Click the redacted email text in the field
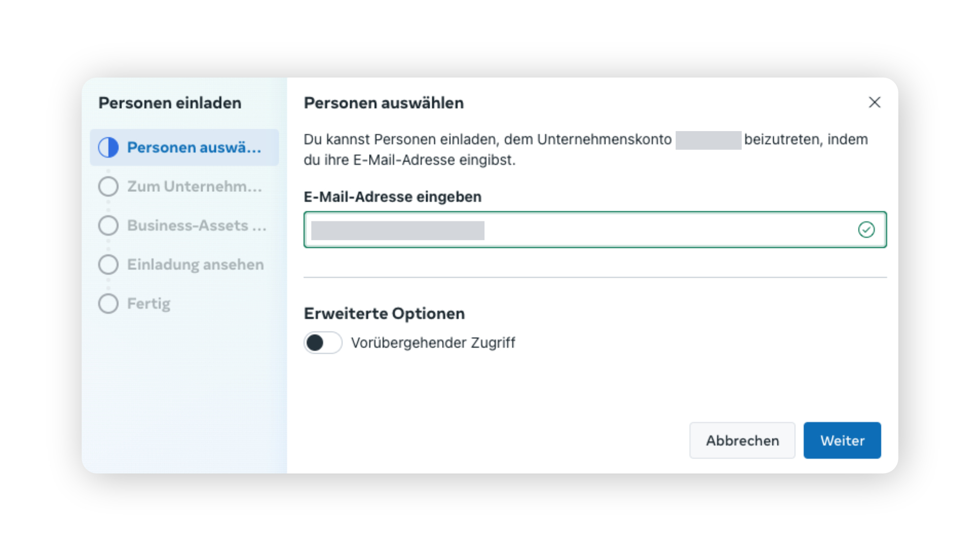The image size is (980, 551). [x=398, y=231]
